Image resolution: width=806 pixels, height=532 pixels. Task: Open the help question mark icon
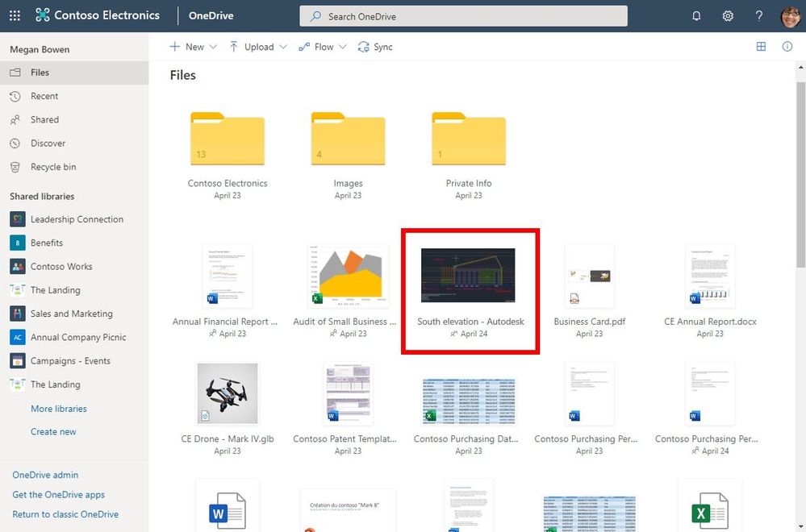758,16
